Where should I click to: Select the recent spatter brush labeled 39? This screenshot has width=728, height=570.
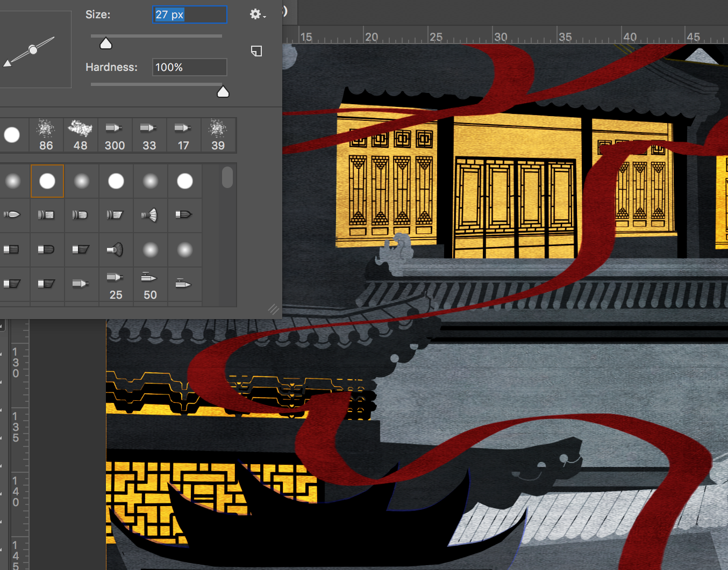pyautogui.click(x=218, y=135)
